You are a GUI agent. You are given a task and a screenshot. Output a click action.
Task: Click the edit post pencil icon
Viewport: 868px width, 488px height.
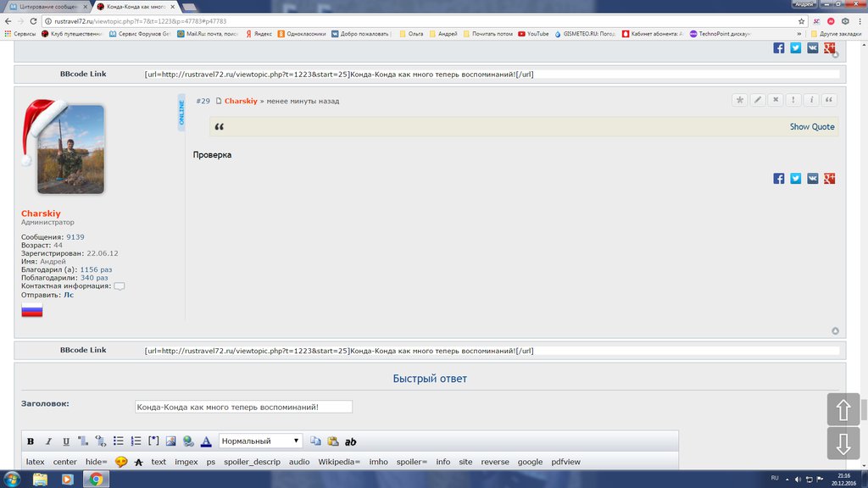(x=758, y=100)
